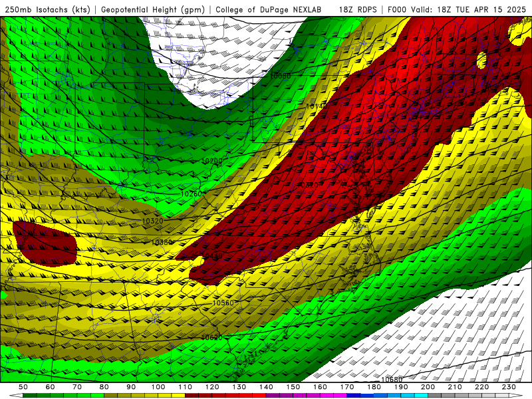Click the 100 value on the color scale
The height and width of the screenshot is (399, 532).
(x=158, y=387)
